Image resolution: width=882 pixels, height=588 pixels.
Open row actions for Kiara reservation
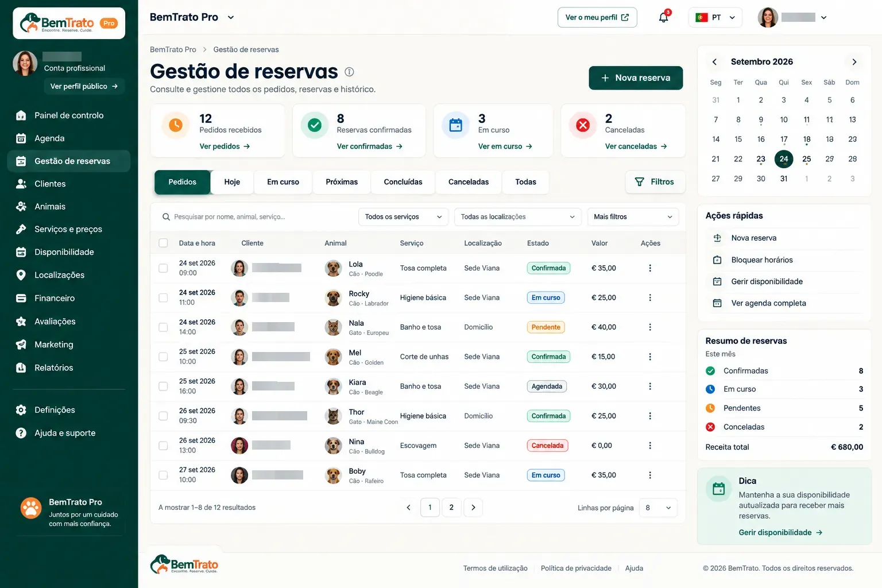pyautogui.click(x=650, y=386)
